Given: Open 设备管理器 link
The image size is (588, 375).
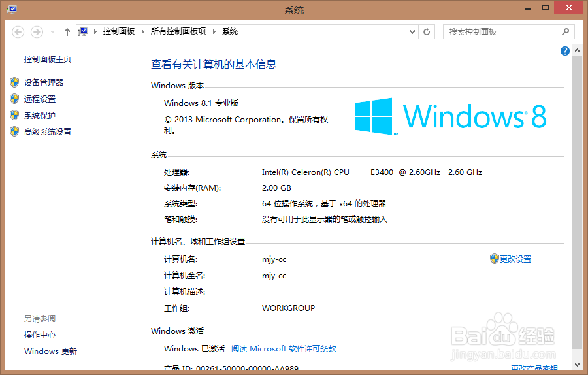Looking at the screenshot, I should (44, 82).
